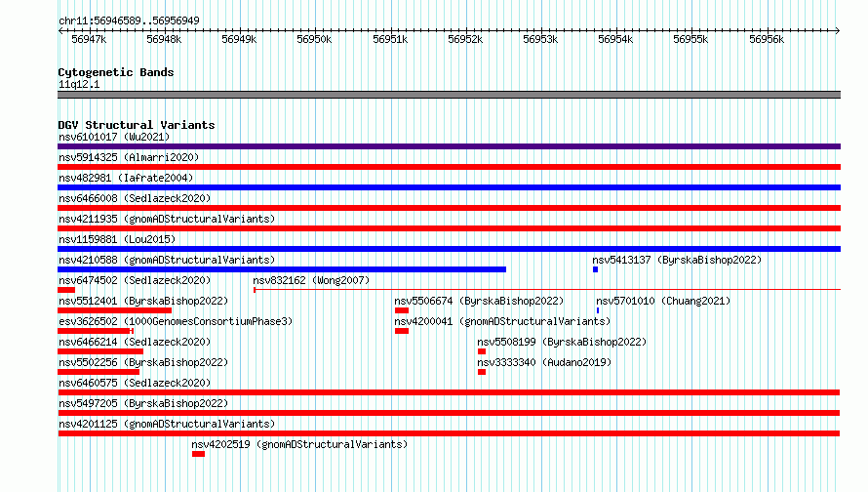
Task: Click the small red nsv4202519 bar
Action: coord(198,454)
